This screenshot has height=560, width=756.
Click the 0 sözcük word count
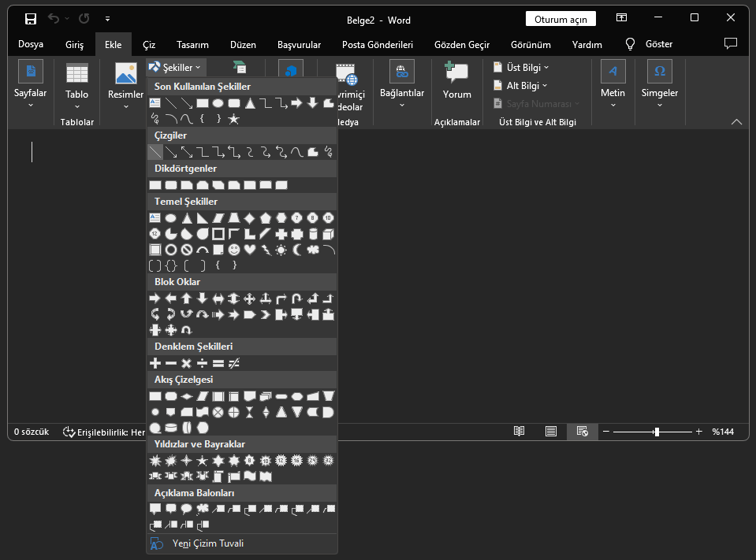[x=32, y=432]
